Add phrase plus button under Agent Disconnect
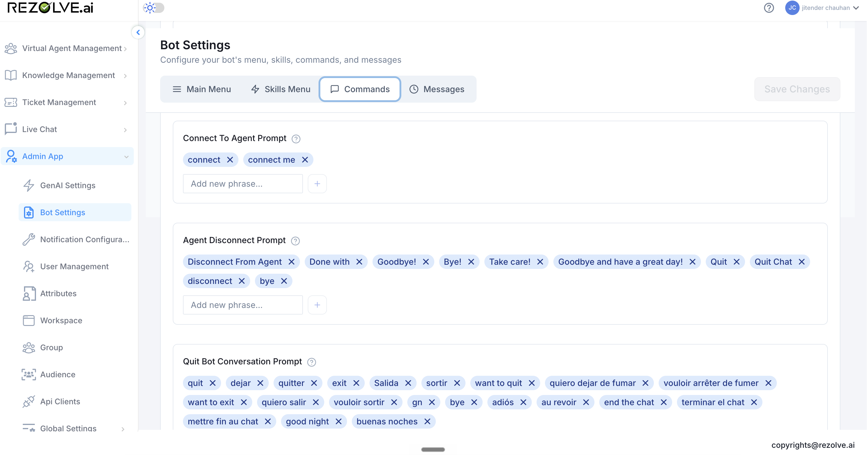This screenshot has height=455, width=868. tap(317, 305)
